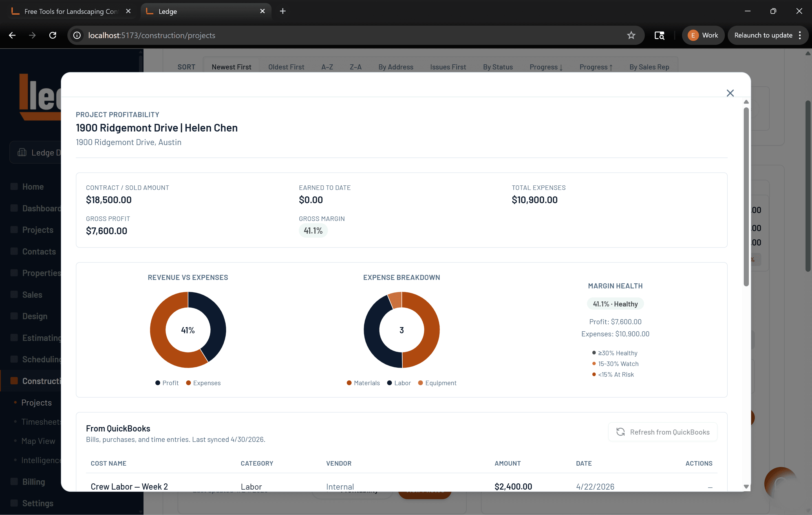Click the Equipment legend dot
Image resolution: width=812 pixels, height=515 pixels.
pyautogui.click(x=420, y=383)
